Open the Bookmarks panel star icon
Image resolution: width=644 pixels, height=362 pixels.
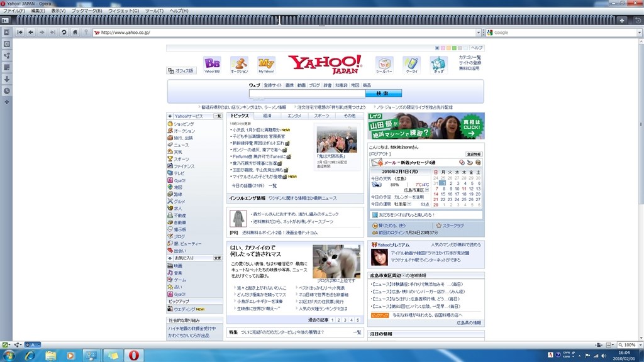6,32
